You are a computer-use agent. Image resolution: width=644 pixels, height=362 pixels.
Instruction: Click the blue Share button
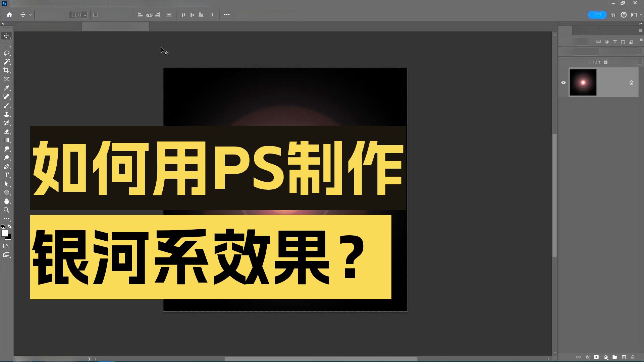coord(597,15)
